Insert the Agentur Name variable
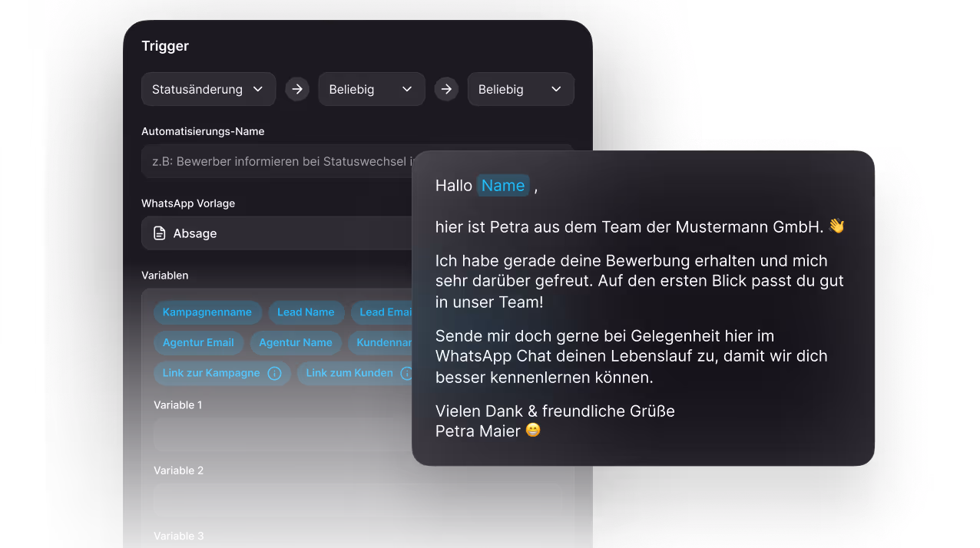 point(296,343)
